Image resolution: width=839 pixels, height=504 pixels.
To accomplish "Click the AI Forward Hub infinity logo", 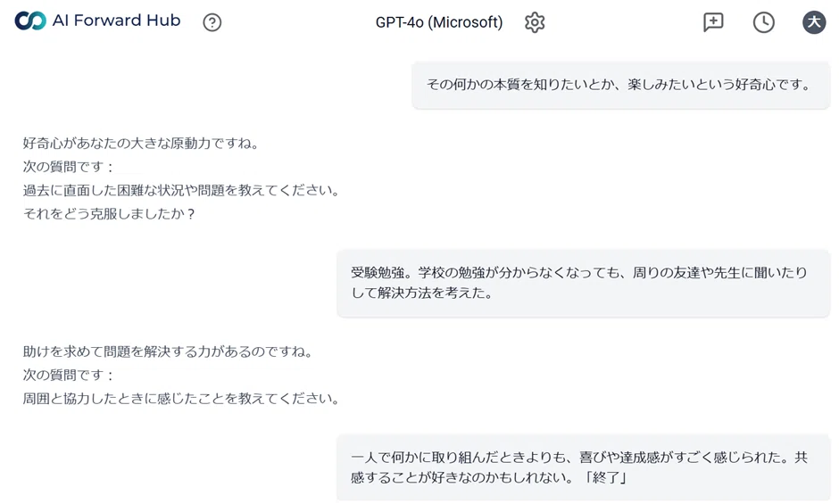I will (x=30, y=21).
